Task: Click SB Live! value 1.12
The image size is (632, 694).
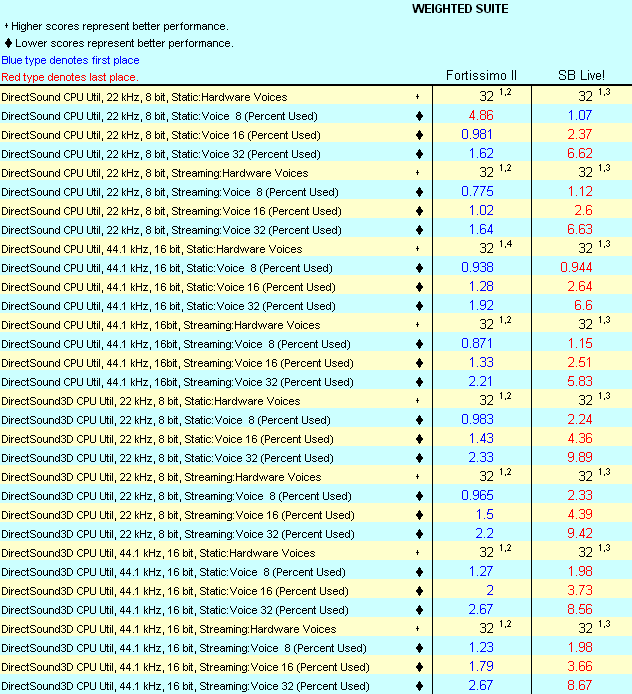Action: tap(580, 192)
